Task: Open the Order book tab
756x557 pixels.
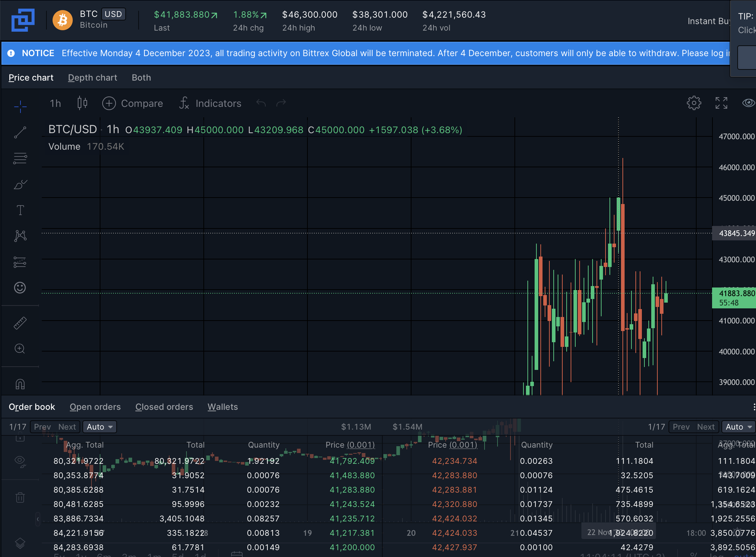Action: 32,407
